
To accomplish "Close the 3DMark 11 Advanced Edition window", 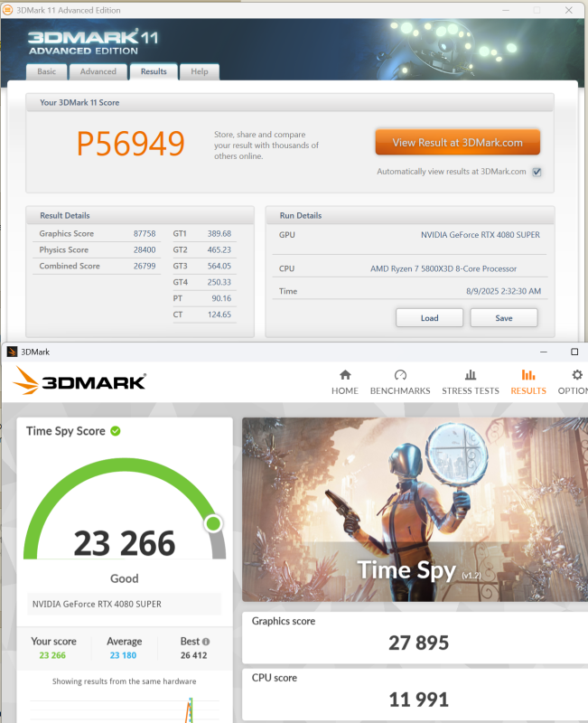I will (569, 10).
